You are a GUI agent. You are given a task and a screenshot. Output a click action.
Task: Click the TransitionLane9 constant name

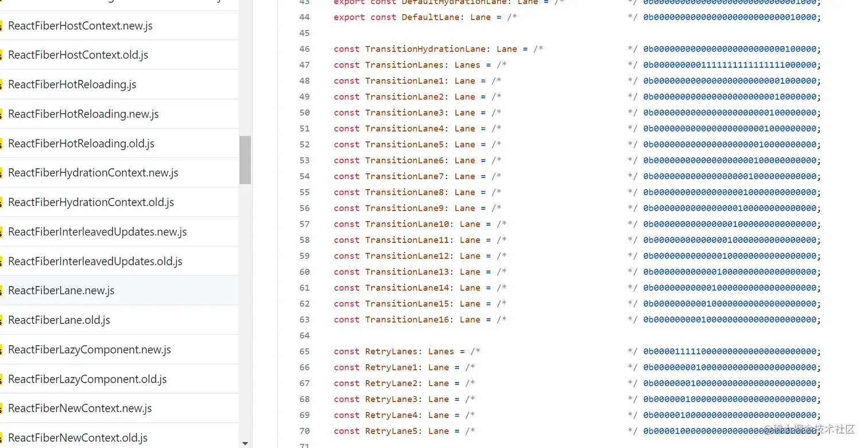click(x=404, y=208)
